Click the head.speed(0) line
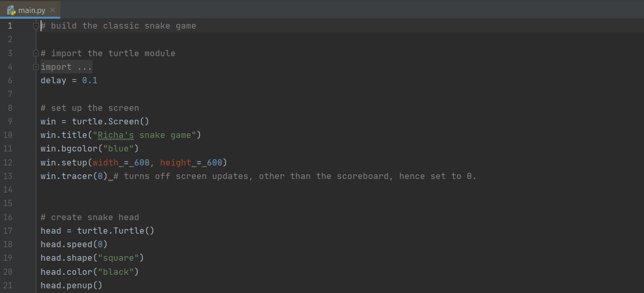The height and width of the screenshot is (293, 644). pos(74,244)
